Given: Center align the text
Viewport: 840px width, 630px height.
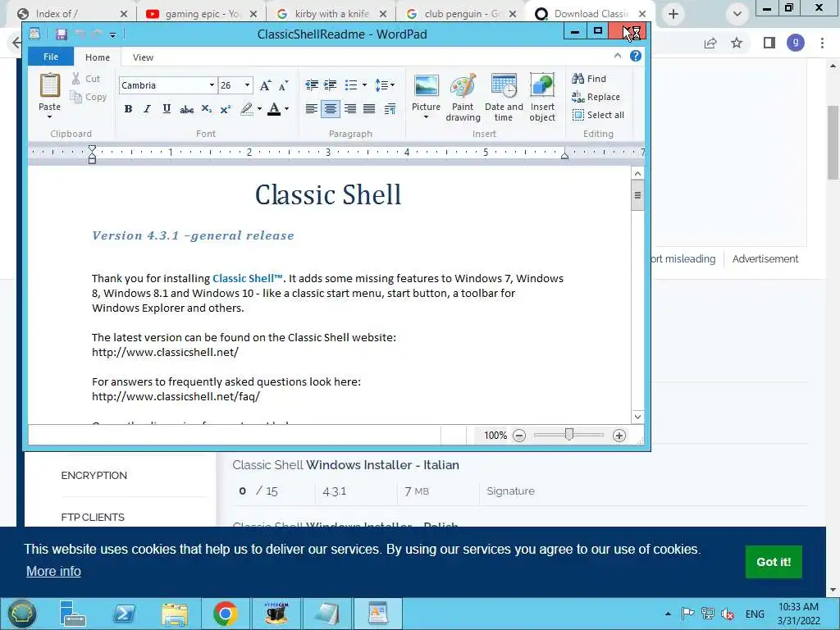Looking at the screenshot, I should 331,109.
